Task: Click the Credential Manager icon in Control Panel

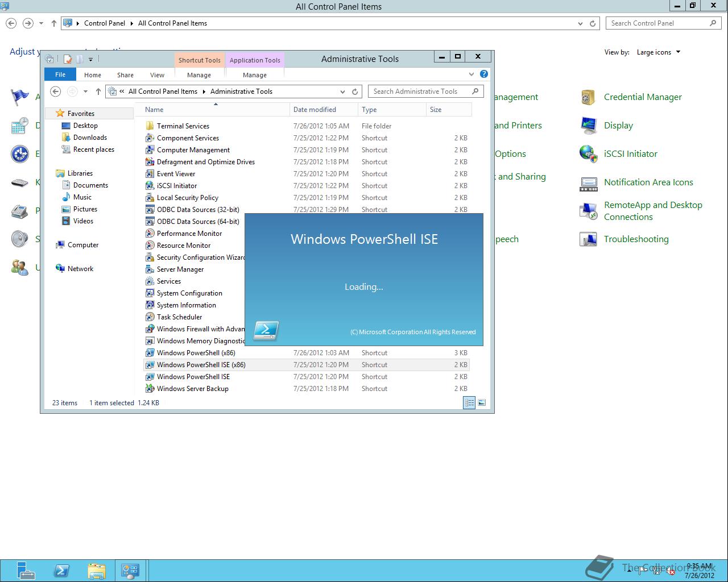Action: (588, 97)
